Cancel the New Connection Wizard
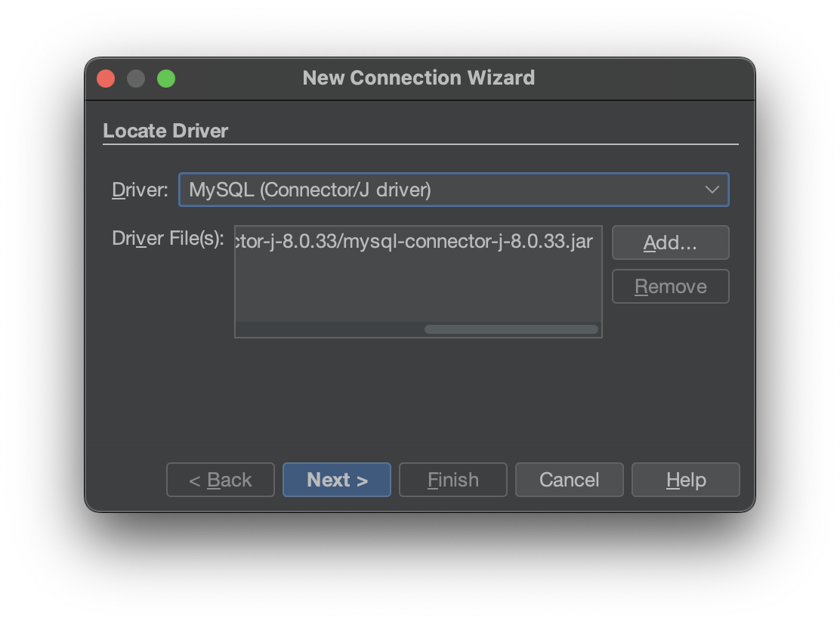This screenshot has height=624, width=840. pos(570,480)
